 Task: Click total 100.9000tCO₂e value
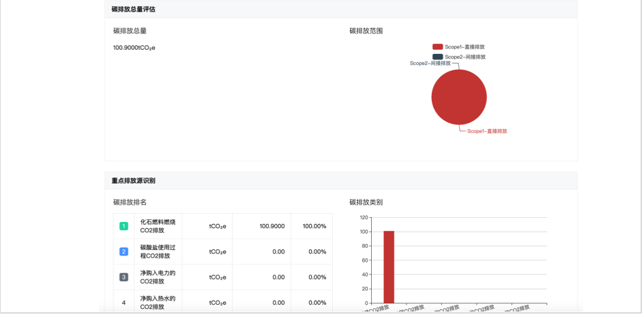tap(134, 48)
